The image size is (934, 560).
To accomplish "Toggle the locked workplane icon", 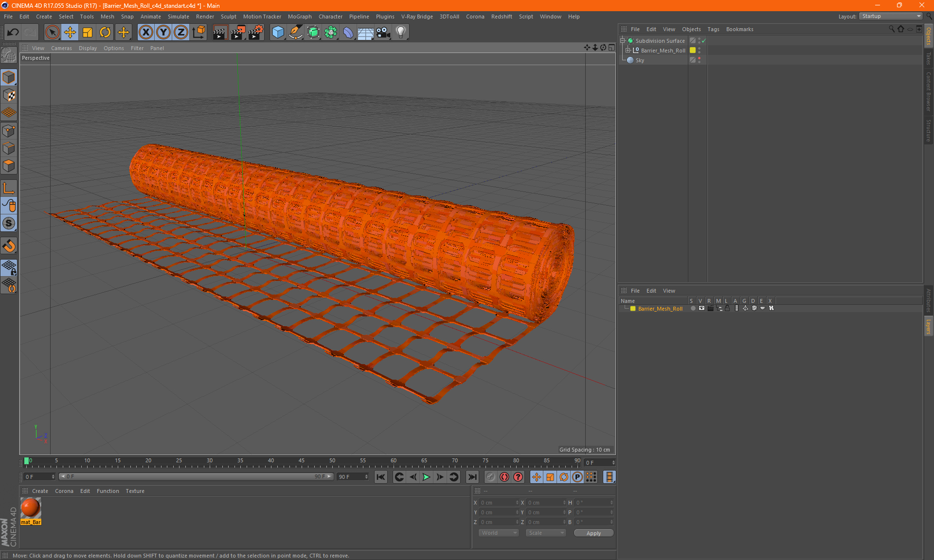I will click(x=9, y=268).
